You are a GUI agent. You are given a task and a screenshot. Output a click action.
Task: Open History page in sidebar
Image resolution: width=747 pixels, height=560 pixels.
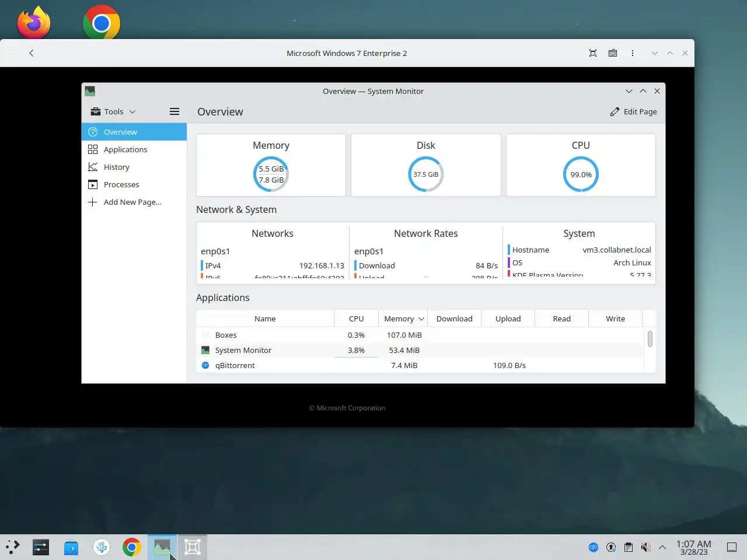pyautogui.click(x=134, y=167)
